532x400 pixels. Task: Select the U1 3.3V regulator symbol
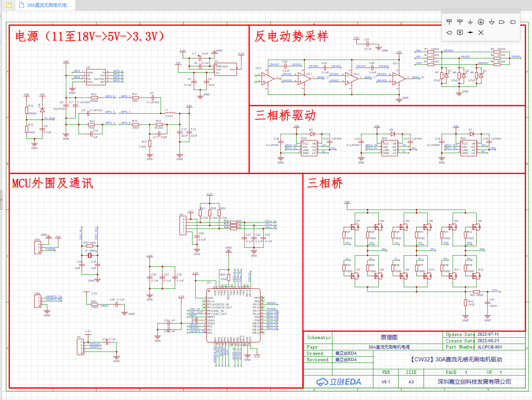[x=225, y=69]
